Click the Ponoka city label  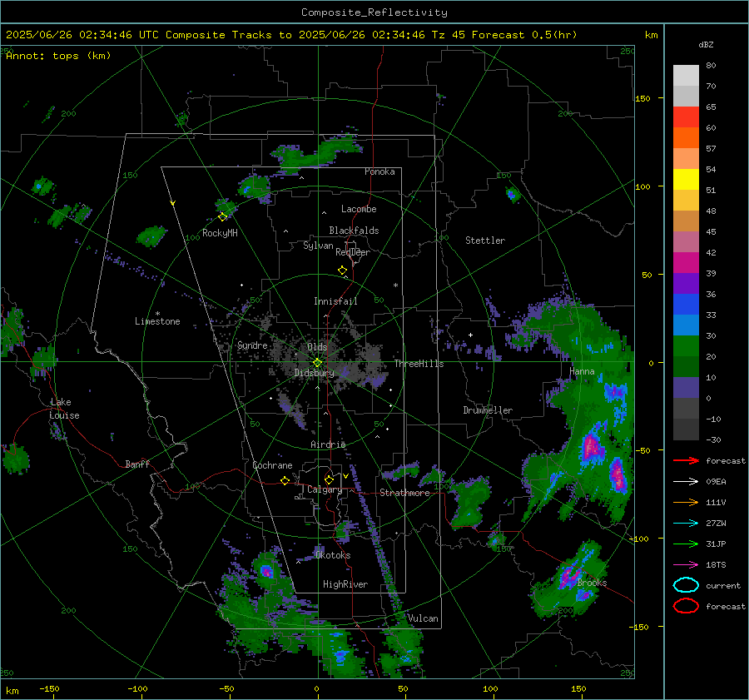click(379, 171)
